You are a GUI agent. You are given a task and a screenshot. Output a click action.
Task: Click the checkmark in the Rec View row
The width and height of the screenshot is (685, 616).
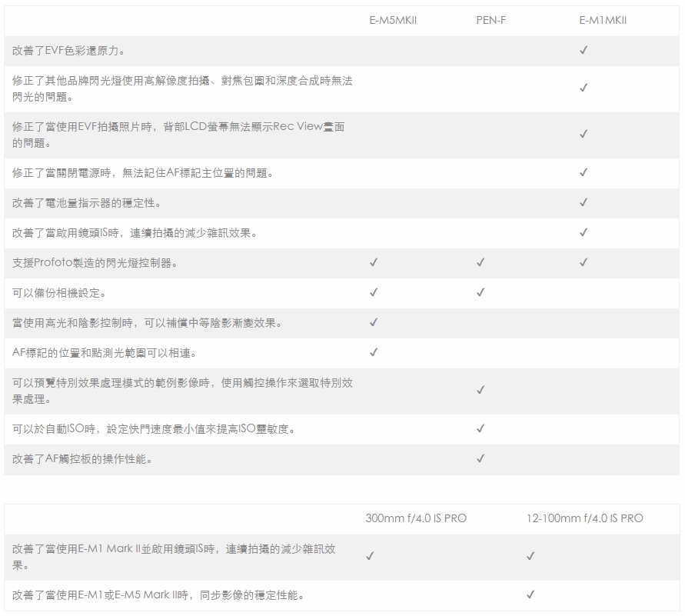[584, 134]
